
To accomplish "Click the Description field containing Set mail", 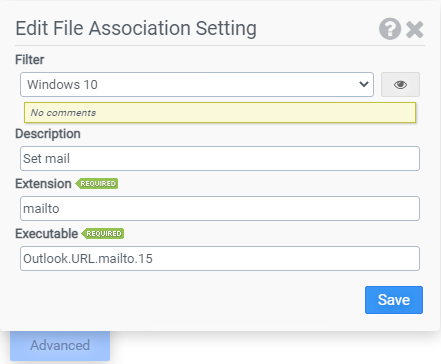I will click(x=220, y=159).
